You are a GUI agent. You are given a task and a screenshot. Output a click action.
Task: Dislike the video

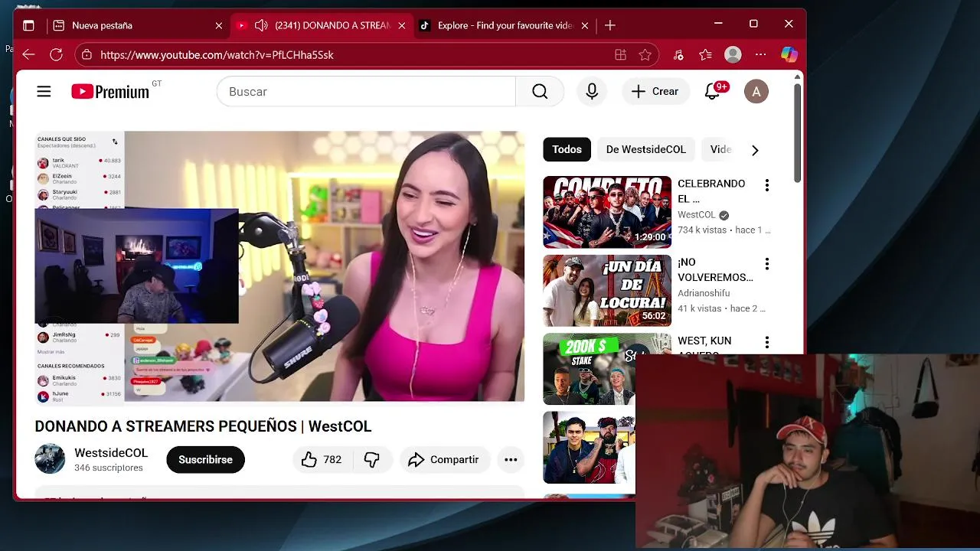click(372, 459)
